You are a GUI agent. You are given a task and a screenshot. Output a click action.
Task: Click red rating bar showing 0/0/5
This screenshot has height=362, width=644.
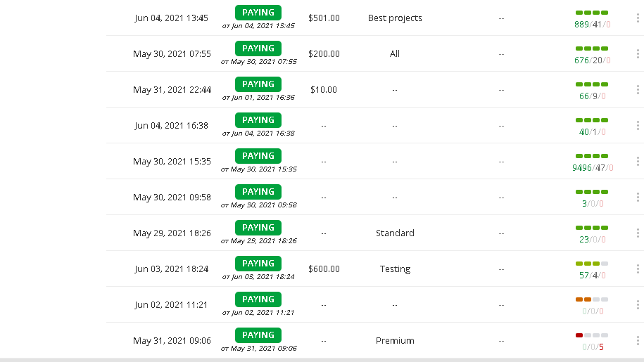(x=592, y=335)
